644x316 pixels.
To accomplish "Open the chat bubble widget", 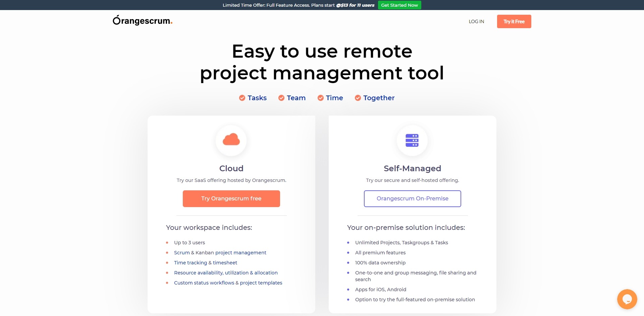I will point(627,299).
